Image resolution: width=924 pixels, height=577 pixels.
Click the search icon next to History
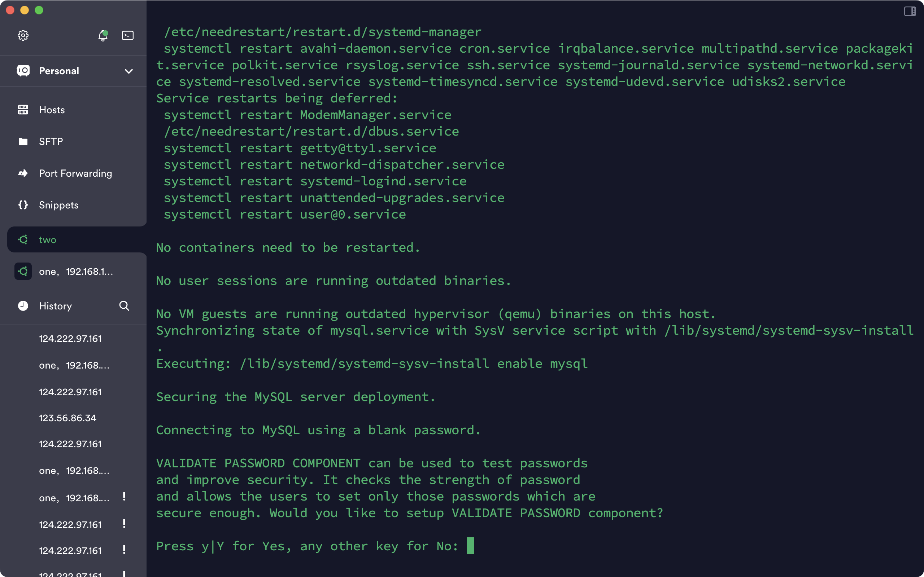coord(124,306)
